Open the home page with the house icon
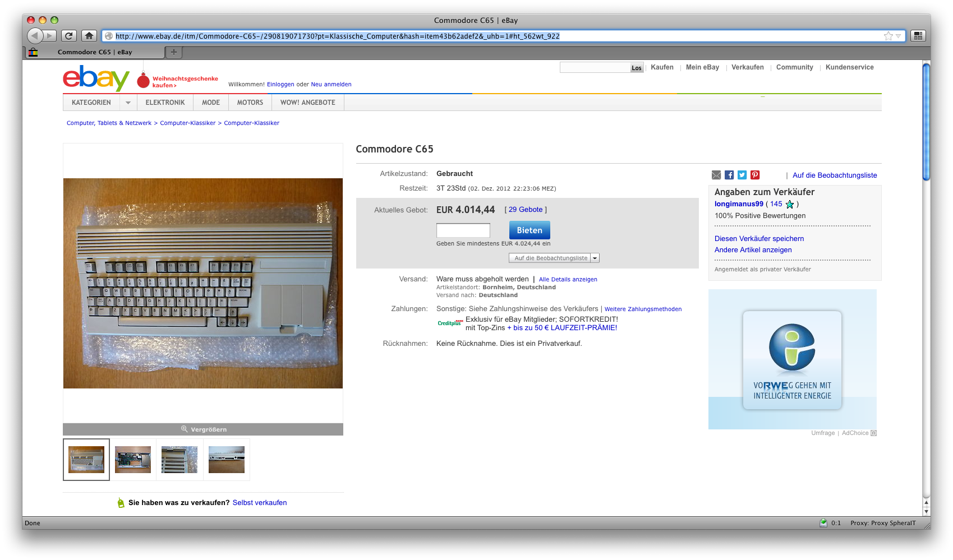The width and height of the screenshot is (953, 560). 89,36
